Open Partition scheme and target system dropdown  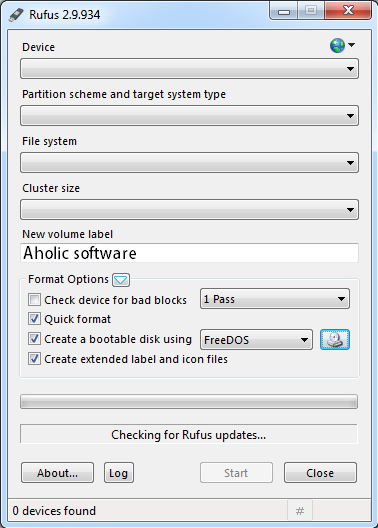189,116
